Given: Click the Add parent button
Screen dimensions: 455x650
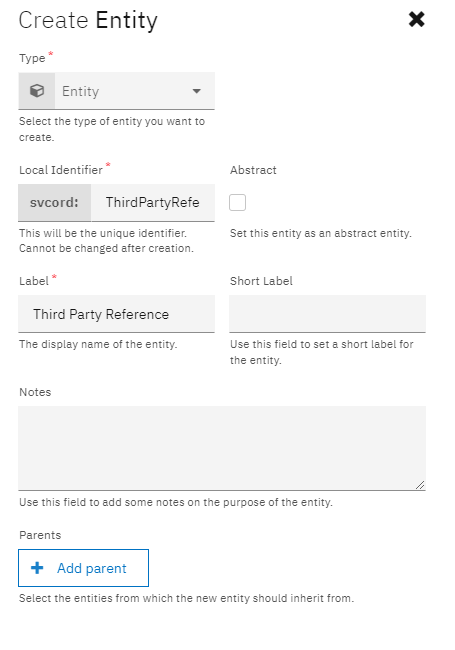Looking at the screenshot, I should pyautogui.click(x=83, y=568).
